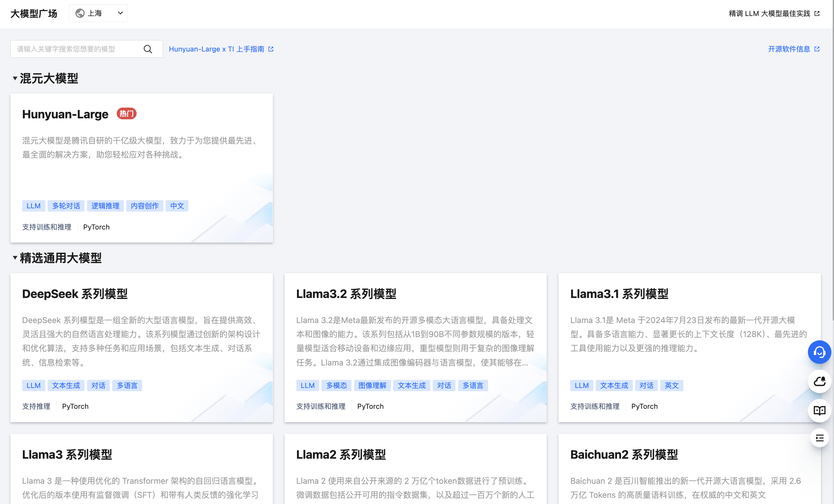Click 对话 tag on DeepSeek card

98,386
